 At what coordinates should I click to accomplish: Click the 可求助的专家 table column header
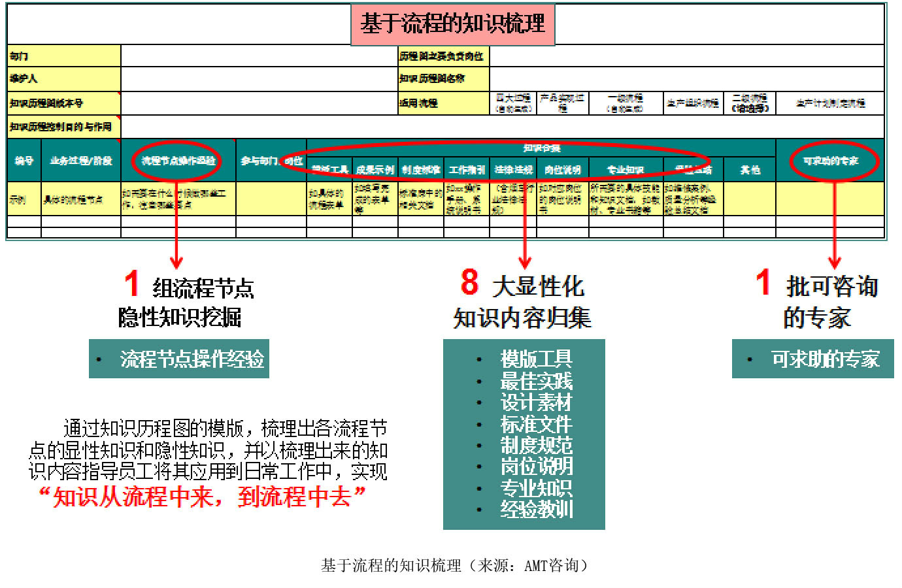830,160
